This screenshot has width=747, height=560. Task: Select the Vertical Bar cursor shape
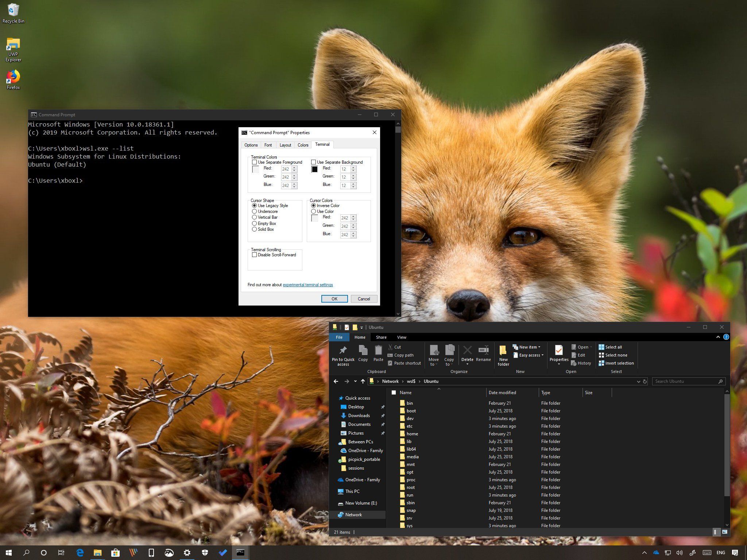point(255,217)
